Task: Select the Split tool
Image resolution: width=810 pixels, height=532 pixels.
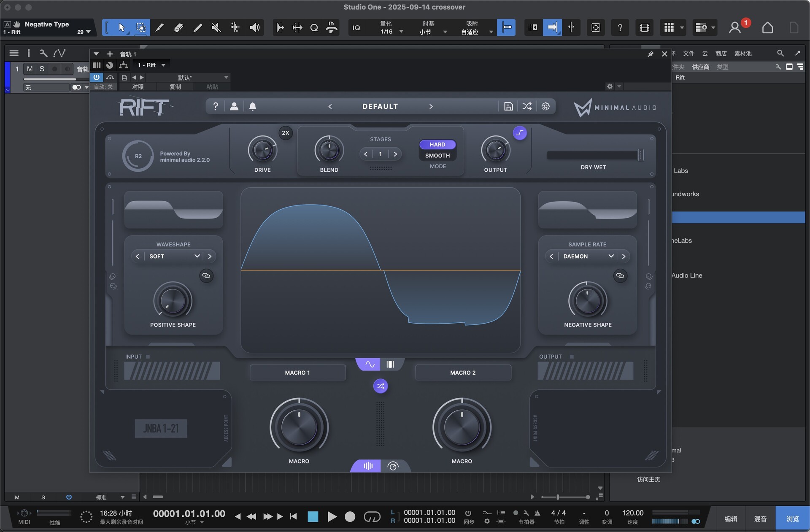Action: [x=159, y=28]
